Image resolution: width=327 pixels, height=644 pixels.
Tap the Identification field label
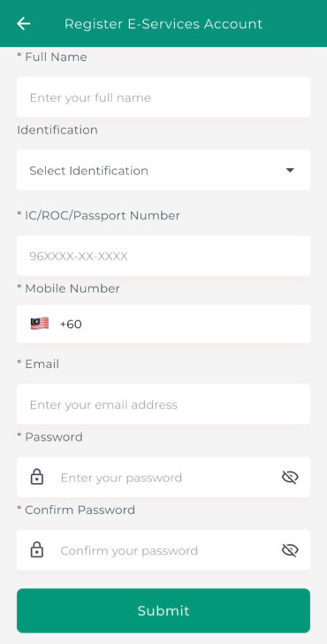click(57, 130)
